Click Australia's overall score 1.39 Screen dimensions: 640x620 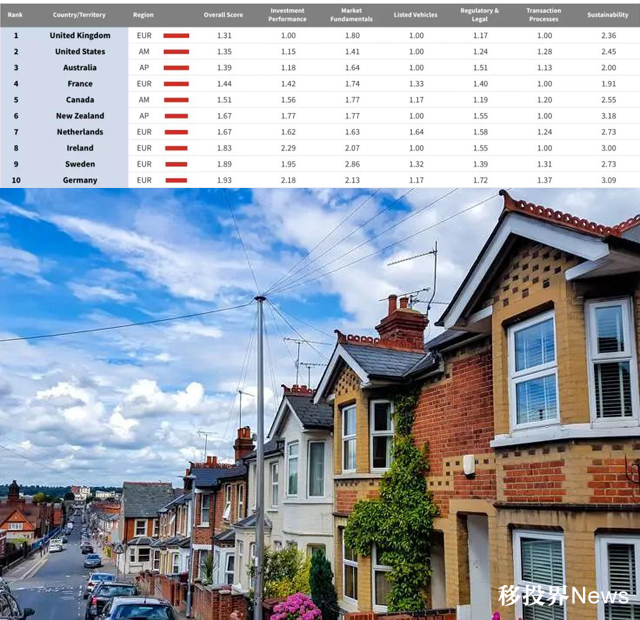point(224,68)
